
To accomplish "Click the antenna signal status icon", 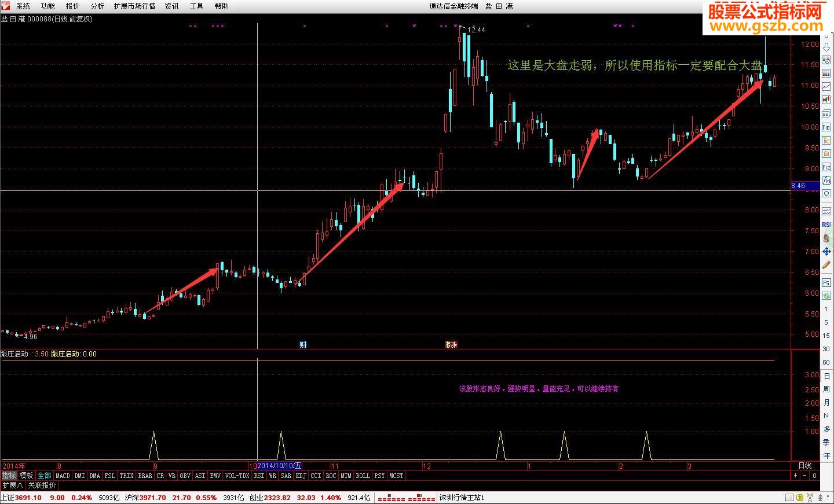I will tap(810, 498).
